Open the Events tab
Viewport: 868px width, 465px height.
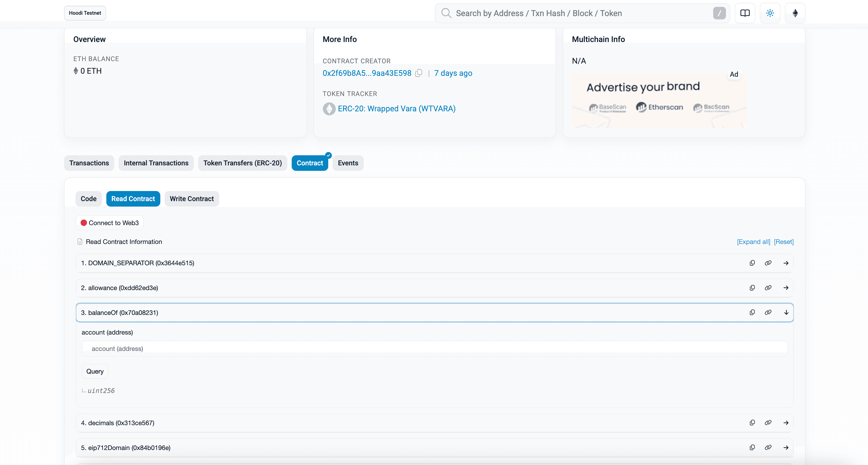[348, 163]
